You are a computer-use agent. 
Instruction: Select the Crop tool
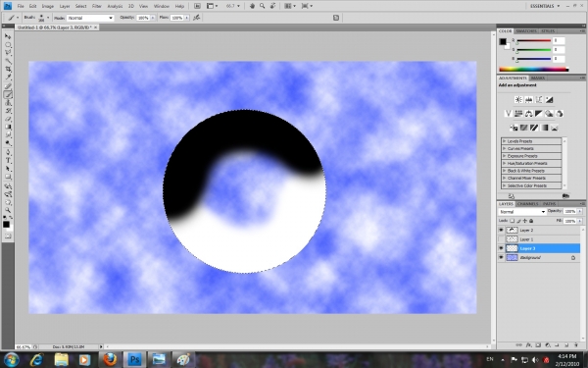point(8,70)
